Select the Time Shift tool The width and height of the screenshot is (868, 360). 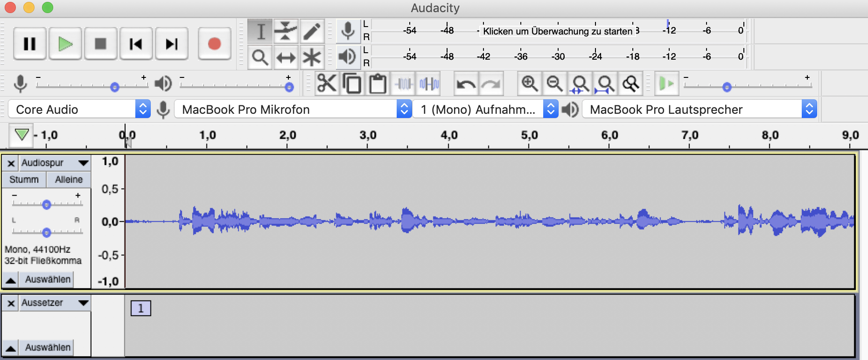tap(286, 58)
